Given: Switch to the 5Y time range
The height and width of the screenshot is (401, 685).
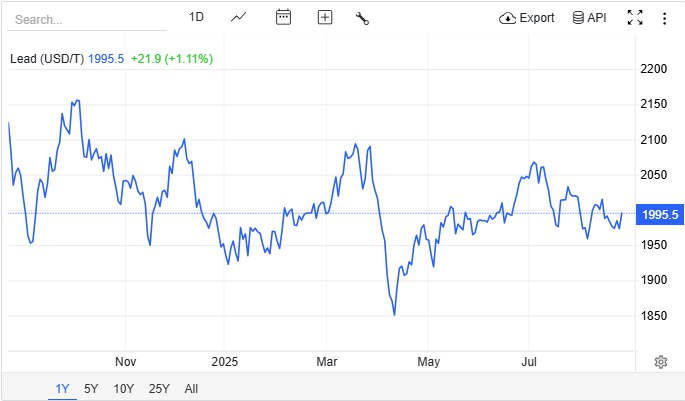Looking at the screenshot, I should click(91, 389).
